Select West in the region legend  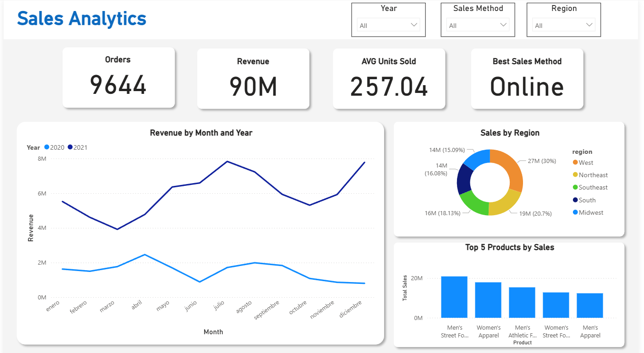tap(585, 163)
